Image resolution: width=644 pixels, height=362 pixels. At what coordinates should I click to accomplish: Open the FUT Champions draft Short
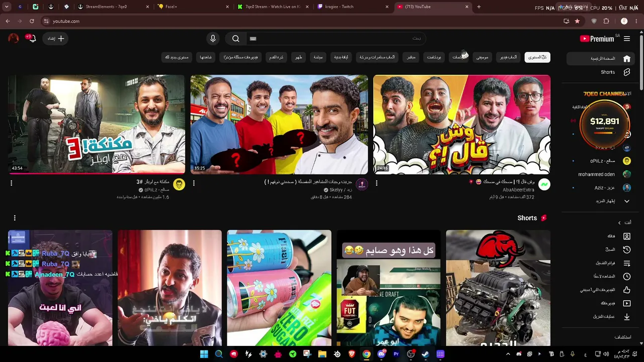pyautogui.click(x=388, y=288)
